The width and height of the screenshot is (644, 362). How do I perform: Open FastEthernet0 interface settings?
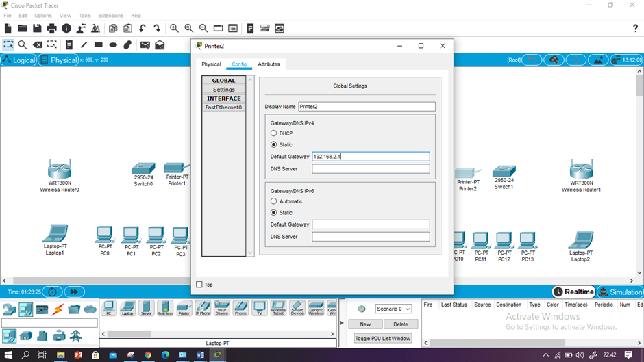coord(224,107)
